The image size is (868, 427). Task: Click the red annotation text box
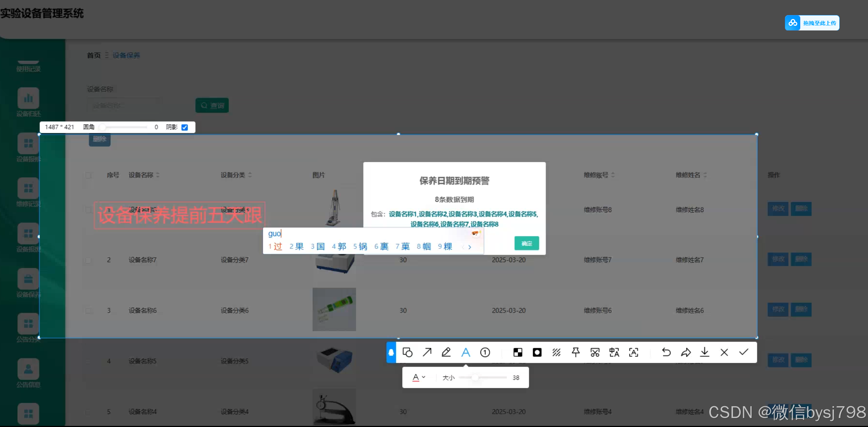(180, 215)
